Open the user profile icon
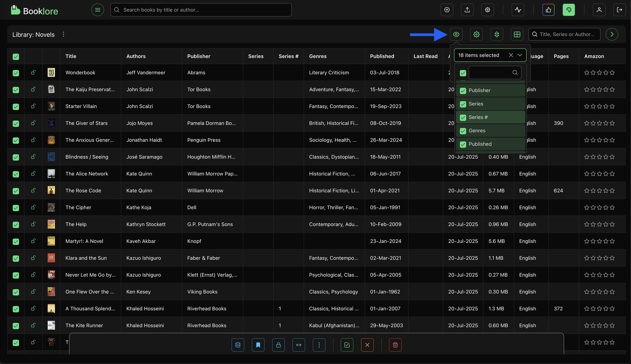This screenshot has height=364, width=631. (x=599, y=10)
